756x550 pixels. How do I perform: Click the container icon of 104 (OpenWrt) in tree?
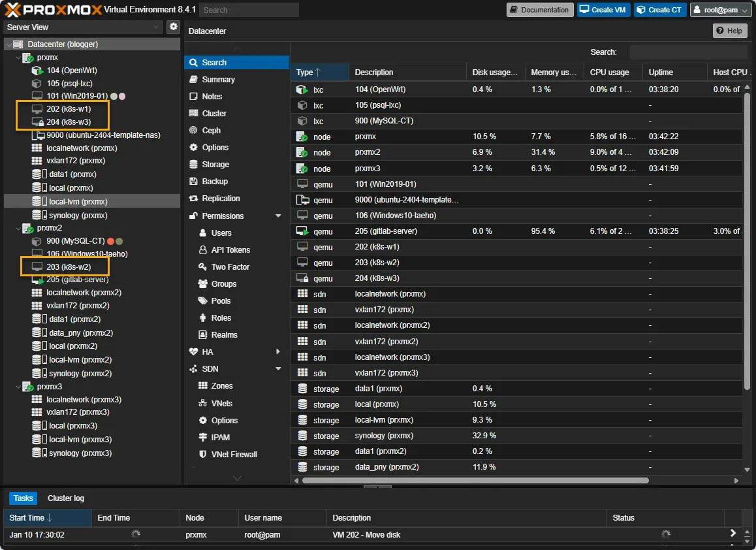coord(37,71)
